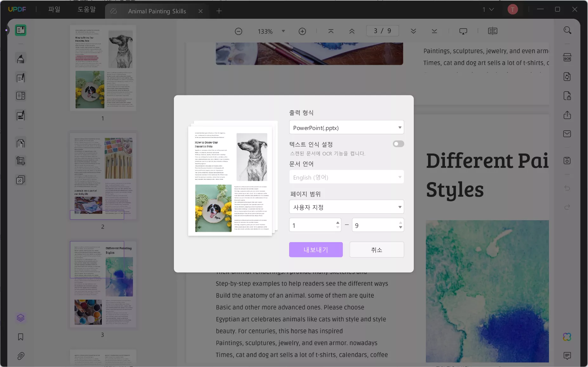Screen dimensions: 588x367
Task: Go to the previous page arrow
Action: point(352,31)
